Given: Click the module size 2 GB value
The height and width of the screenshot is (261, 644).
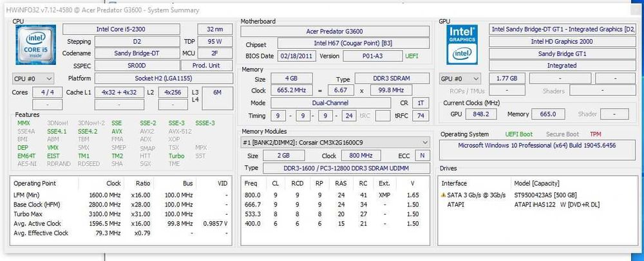Looking at the screenshot, I should 284,156.
